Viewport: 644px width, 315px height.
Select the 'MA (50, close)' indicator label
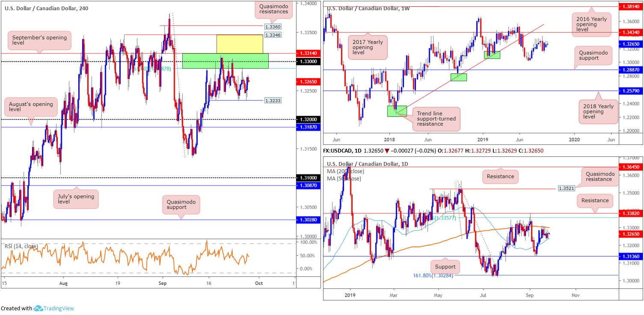[x=344, y=178]
